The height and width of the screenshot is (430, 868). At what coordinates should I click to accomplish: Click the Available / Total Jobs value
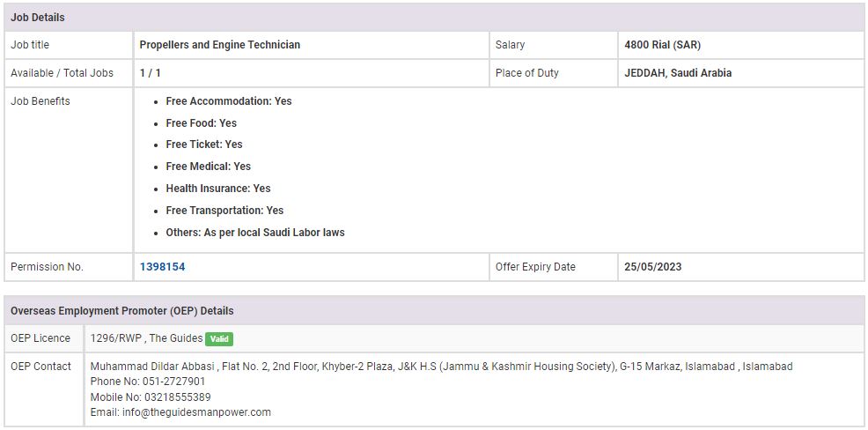tap(150, 73)
